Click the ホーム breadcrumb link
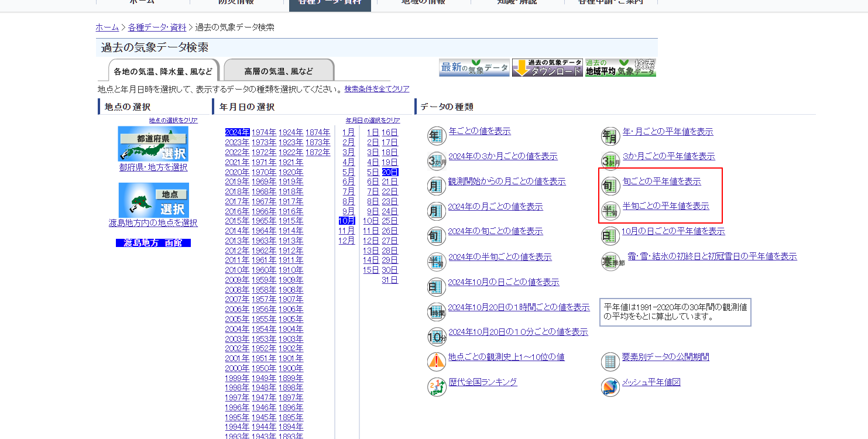Viewport: 868px width, 439px height. (107, 28)
